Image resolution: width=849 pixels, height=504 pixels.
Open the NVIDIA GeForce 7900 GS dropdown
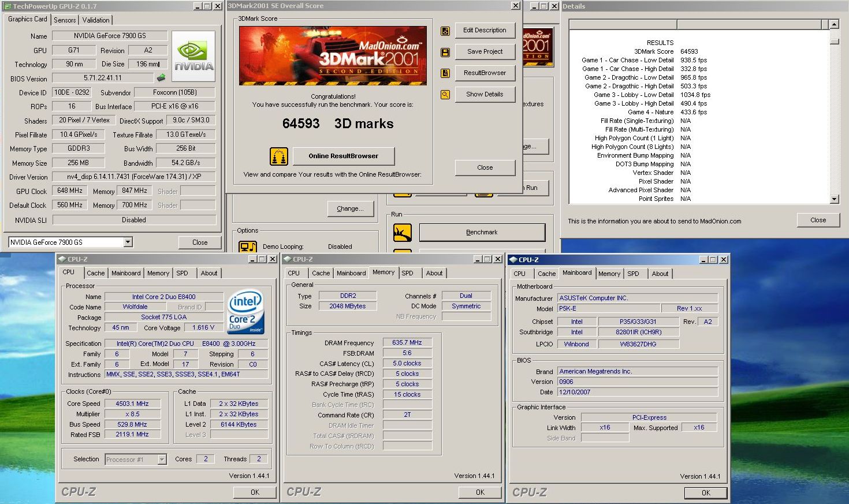click(x=128, y=242)
